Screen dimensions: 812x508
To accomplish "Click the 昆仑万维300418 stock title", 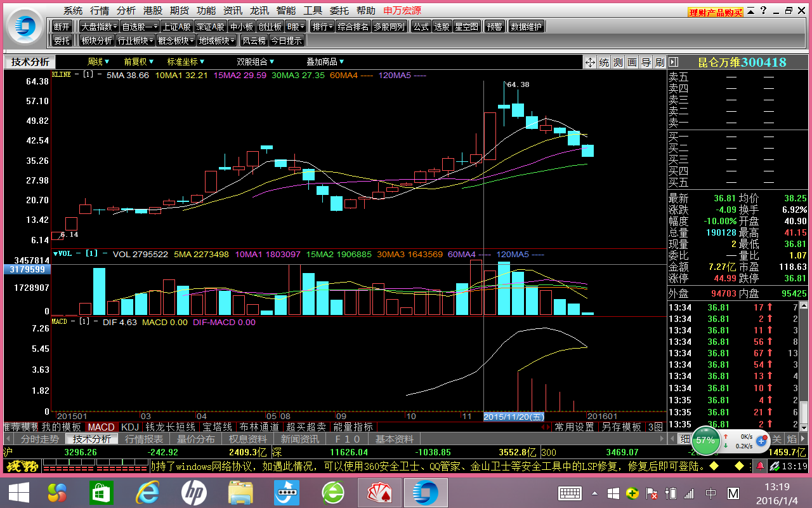I will [x=742, y=62].
